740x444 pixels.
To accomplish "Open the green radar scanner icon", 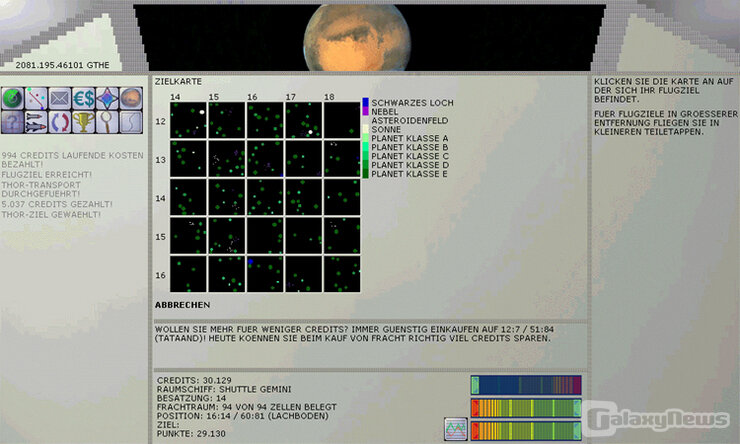I will click(x=13, y=99).
